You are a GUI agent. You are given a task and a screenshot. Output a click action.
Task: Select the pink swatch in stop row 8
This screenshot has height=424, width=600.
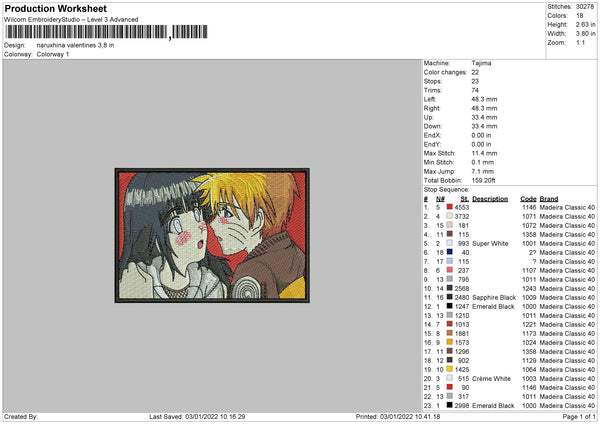pyautogui.click(x=450, y=270)
